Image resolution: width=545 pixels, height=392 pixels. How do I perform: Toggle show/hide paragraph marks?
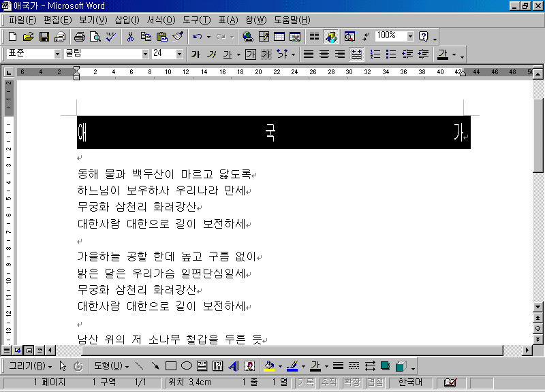pos(366,37)
